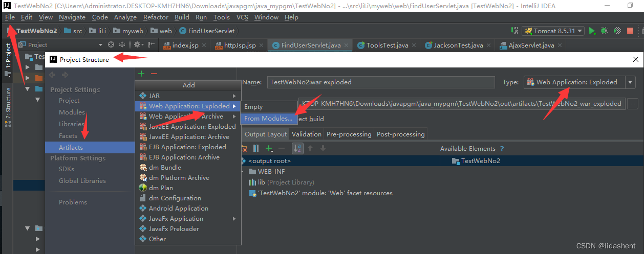This screenshot has height=254, width=644.
Task: Start debugging with the bug icon
Action: [x=605, y=31]
